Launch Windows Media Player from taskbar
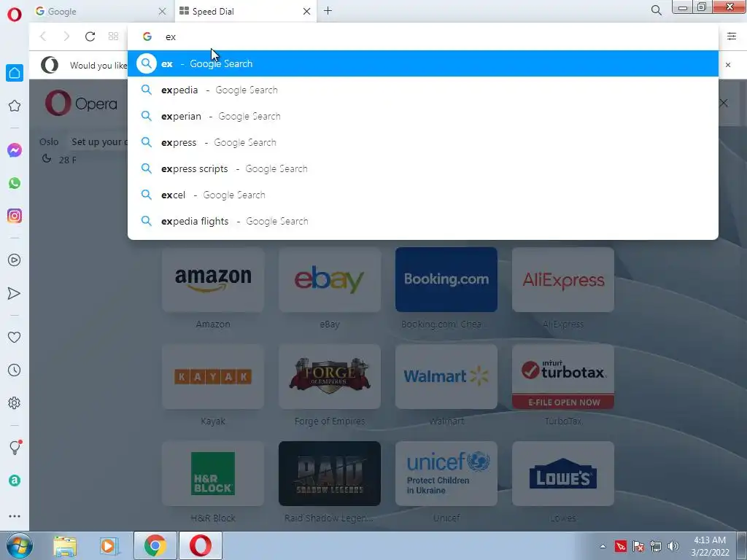Viewport: 747px width, 560px height. [x=108, y=546]
